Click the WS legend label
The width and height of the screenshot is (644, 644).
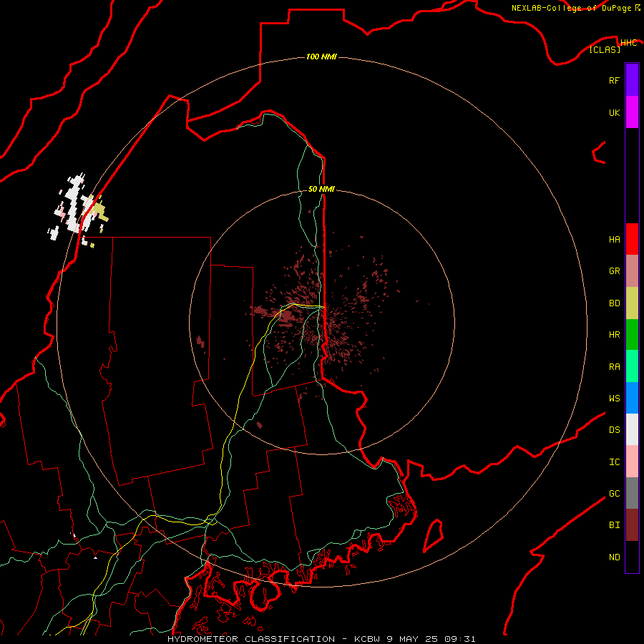614,398
